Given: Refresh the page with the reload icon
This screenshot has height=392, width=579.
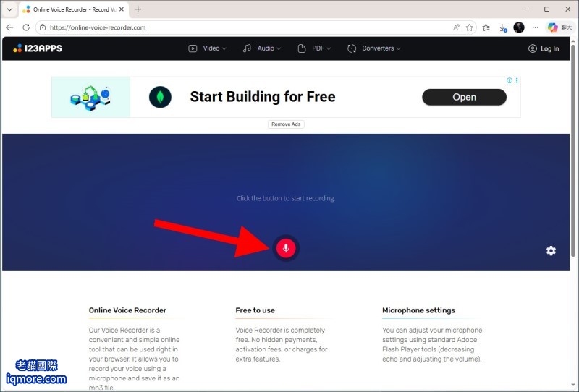Looking at the screenshot, I should click(26, 27).
